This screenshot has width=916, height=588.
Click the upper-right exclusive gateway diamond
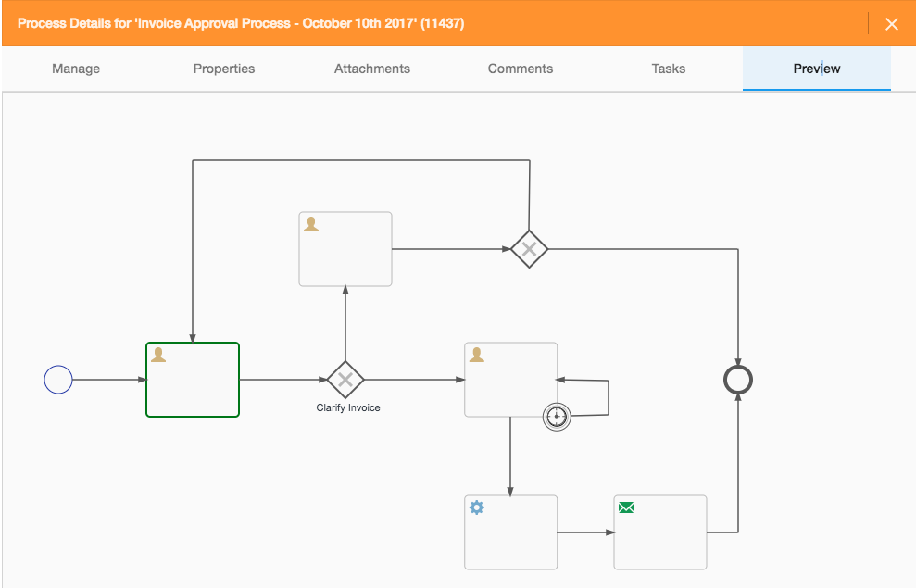[529, 249]
